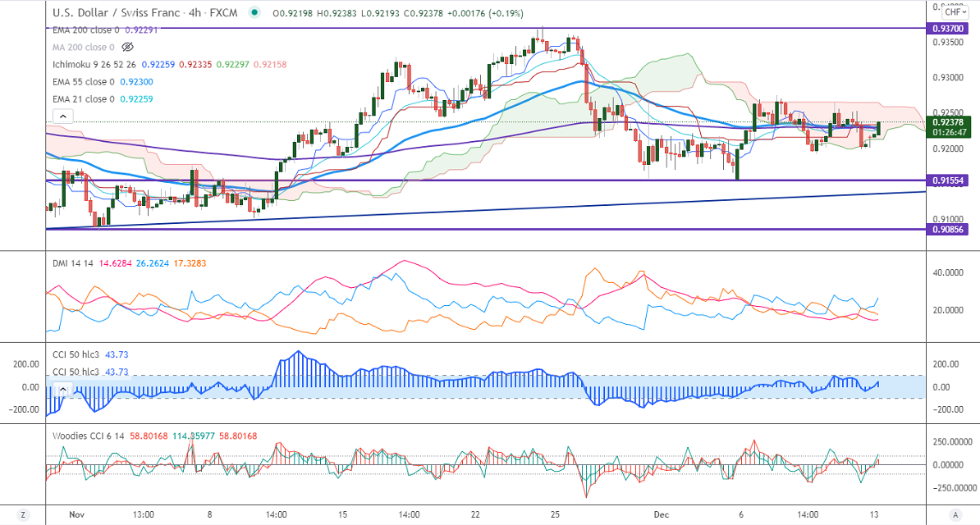Screen dimensions: 980x525
Task: Click the 0.90856 horizontal line price label
Action: [x=947, y=230]
